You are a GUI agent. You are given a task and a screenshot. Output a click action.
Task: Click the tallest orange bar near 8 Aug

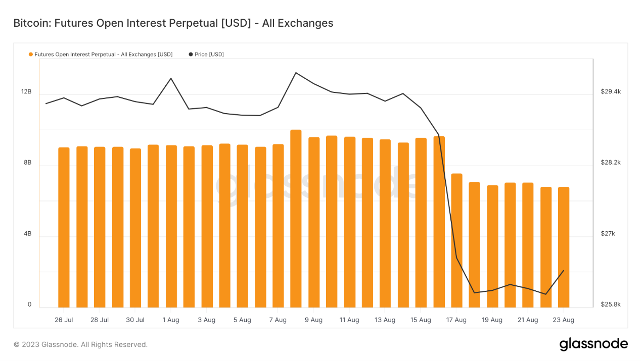tap(296, 219)
